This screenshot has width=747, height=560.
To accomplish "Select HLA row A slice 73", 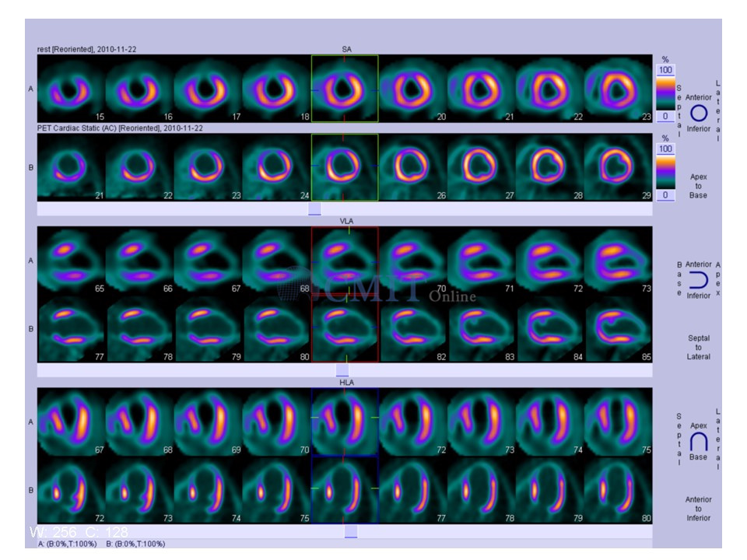I will [482, 422].
